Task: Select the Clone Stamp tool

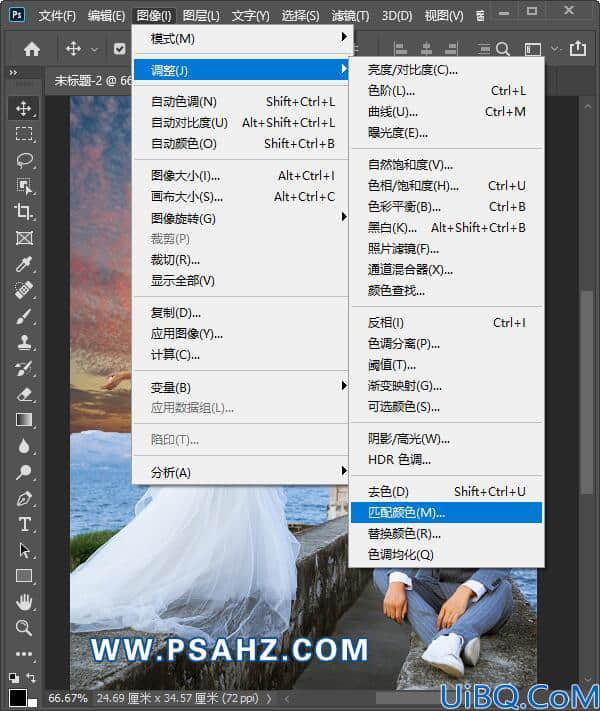Action: [x=24, y=342]
